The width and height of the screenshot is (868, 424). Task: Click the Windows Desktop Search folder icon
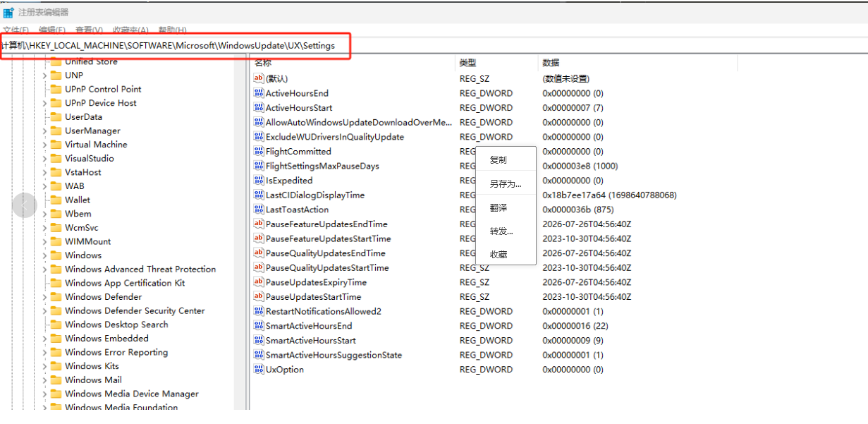(x=56, y=325)
